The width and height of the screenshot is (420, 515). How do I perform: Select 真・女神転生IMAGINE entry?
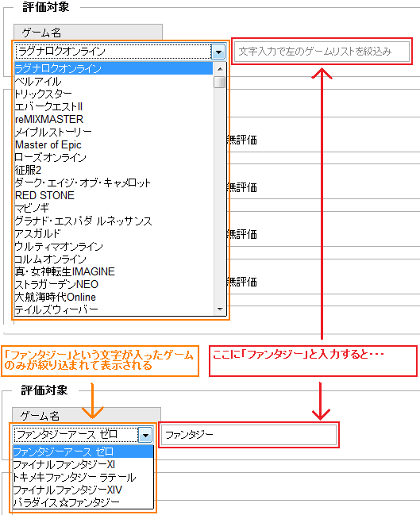pyautogui.click(x=114, y=271)
